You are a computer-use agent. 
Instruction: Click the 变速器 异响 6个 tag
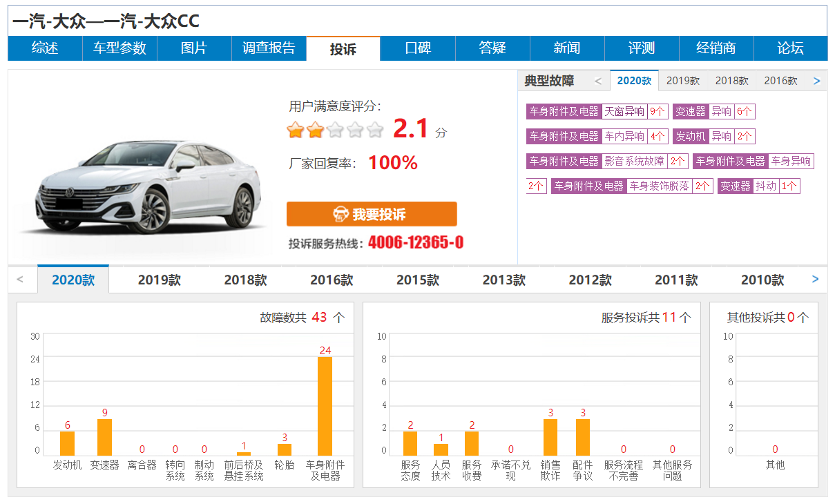pyautogui.click(x=714, y=111)
